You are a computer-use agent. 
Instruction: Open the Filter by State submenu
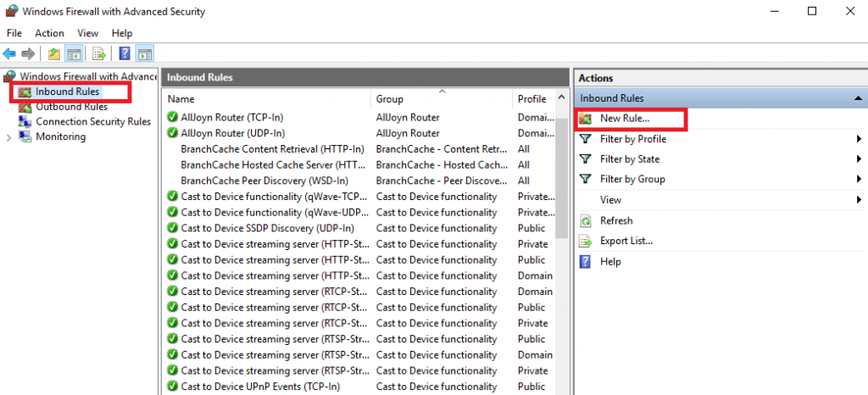[721, 159]
